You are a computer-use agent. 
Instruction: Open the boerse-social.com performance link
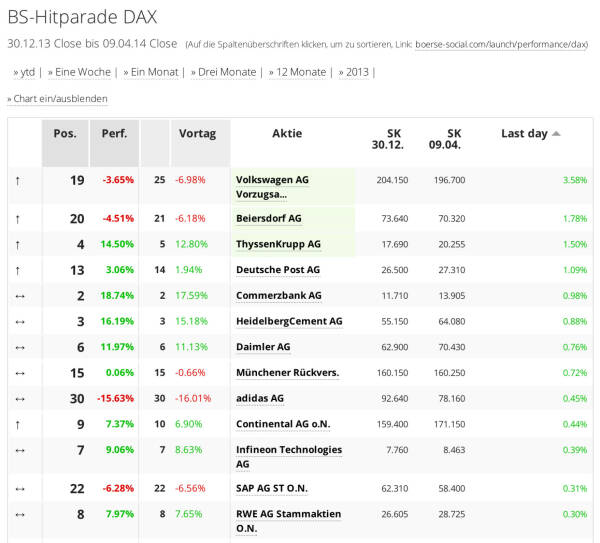[x=501, y=45]
